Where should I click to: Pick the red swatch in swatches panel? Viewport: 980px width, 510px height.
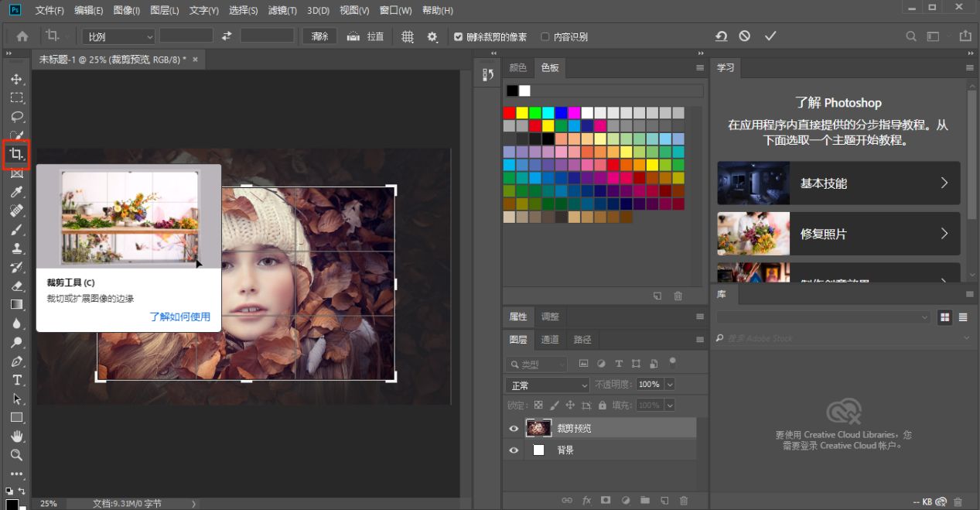click(x=509, y=113)
